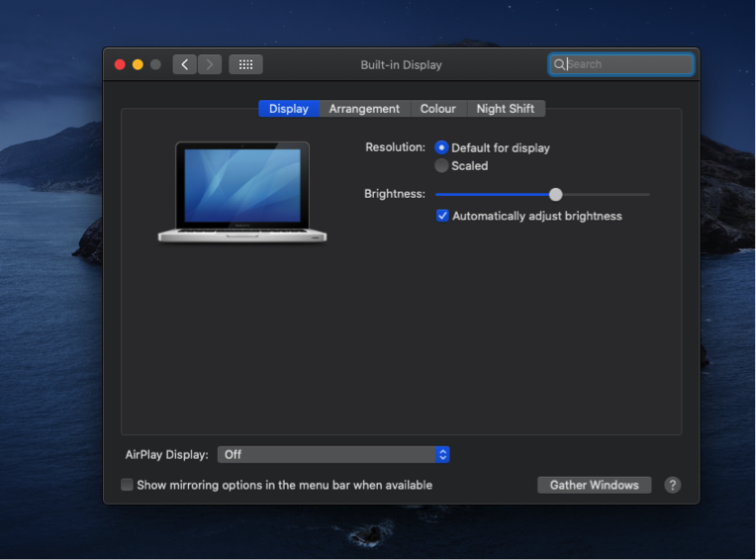Open the AirPlay Display dropdown

(x=333, y=454)
